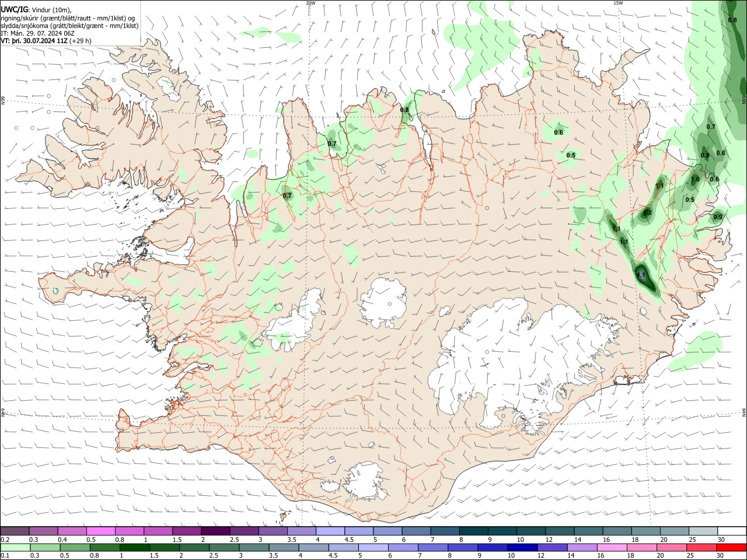Screen dimensions: 747x560
Task: Select light pink lower swatch starting at 16
Action: click(x=611, y=547)
